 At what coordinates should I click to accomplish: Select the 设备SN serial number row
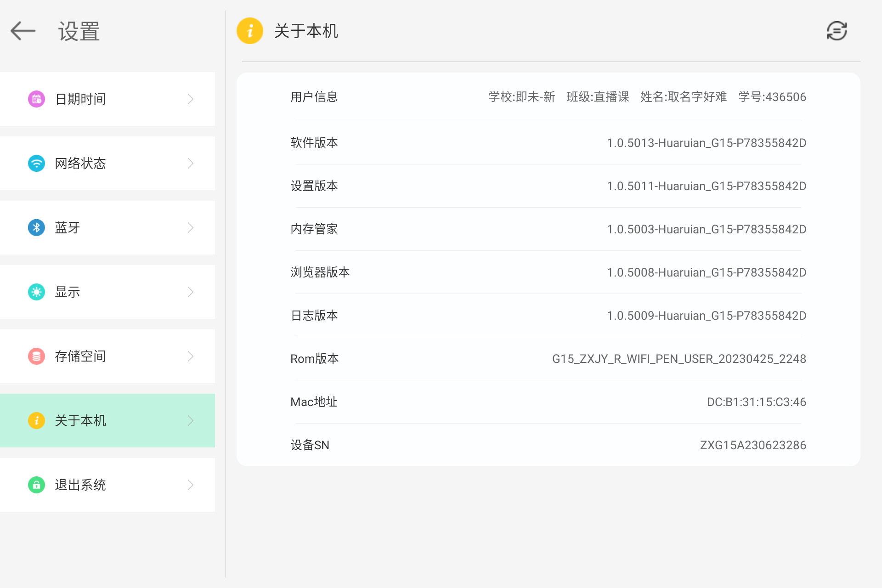[547, 445]
